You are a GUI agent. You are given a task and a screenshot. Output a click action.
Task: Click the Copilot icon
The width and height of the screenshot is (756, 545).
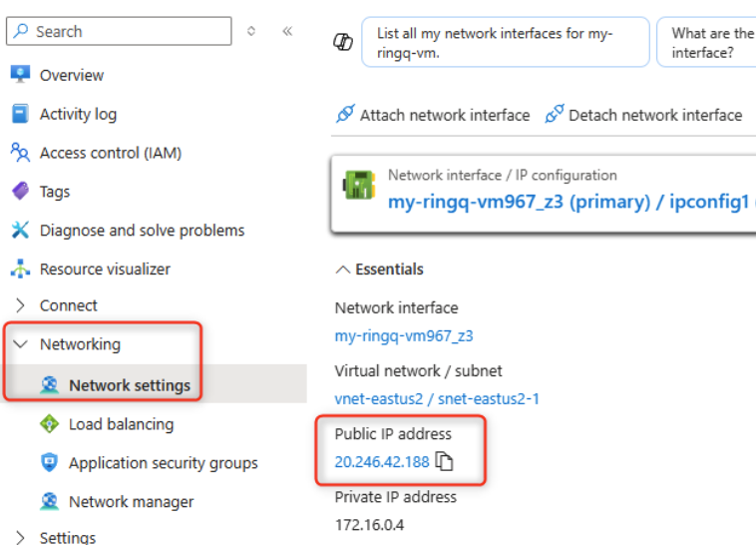(343, 42)
